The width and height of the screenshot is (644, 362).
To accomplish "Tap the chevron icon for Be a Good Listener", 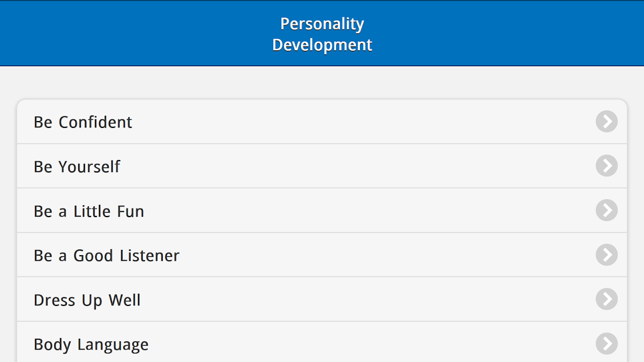I will tap(607, 255).
